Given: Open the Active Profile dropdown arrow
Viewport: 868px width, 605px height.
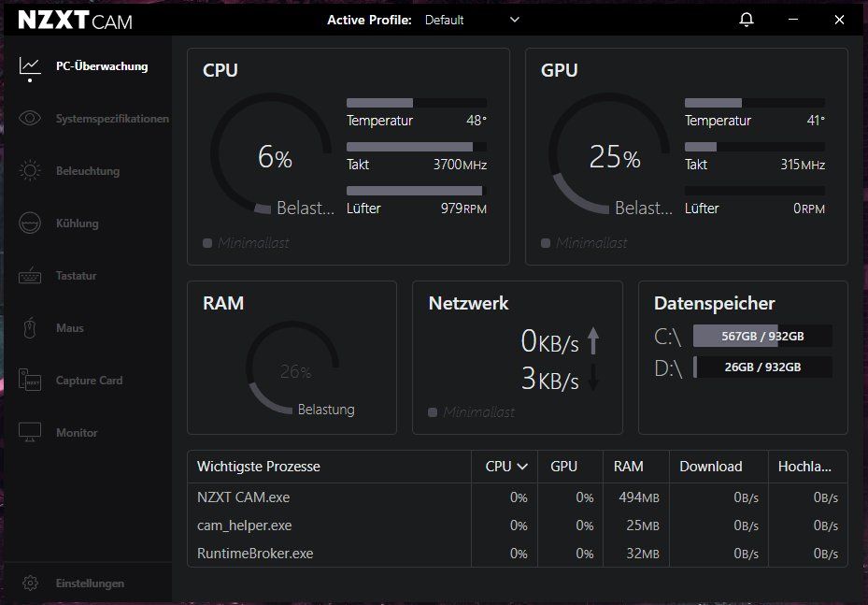Looking at the screenshot, I should pos(515,20).
